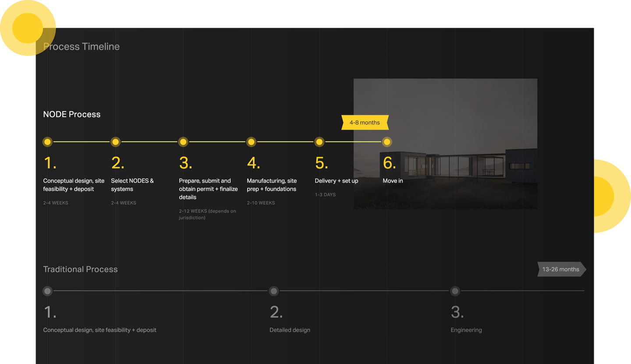Viewport: 631px width, 364px height.
Task: Click the 'NODE Process' heading
Action: 72,114
